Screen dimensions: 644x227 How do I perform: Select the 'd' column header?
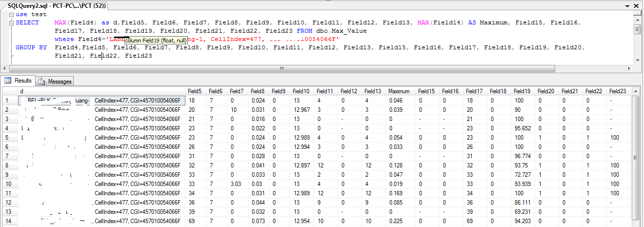click(x=102, y=91)
